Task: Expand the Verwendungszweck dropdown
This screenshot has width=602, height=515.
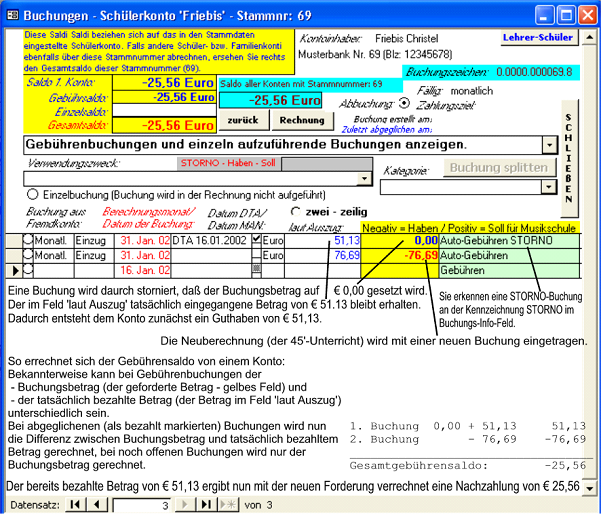Action: 365,179
